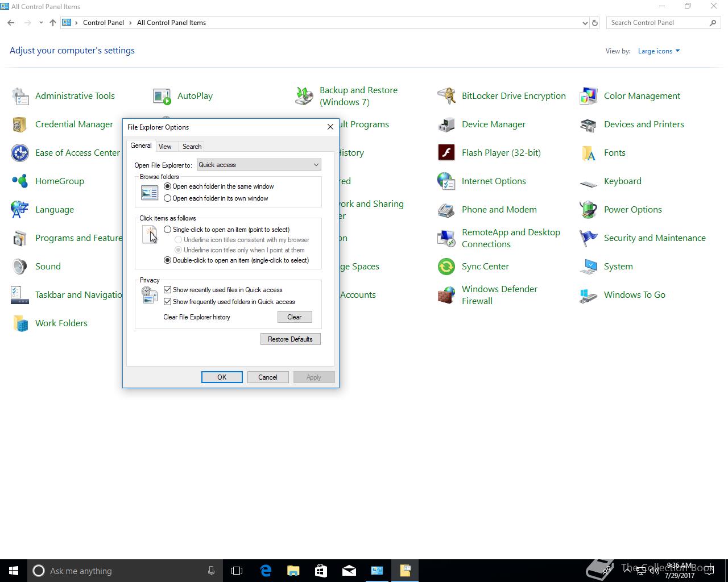
Task: Open the System icon
Action: coord(589,267)
